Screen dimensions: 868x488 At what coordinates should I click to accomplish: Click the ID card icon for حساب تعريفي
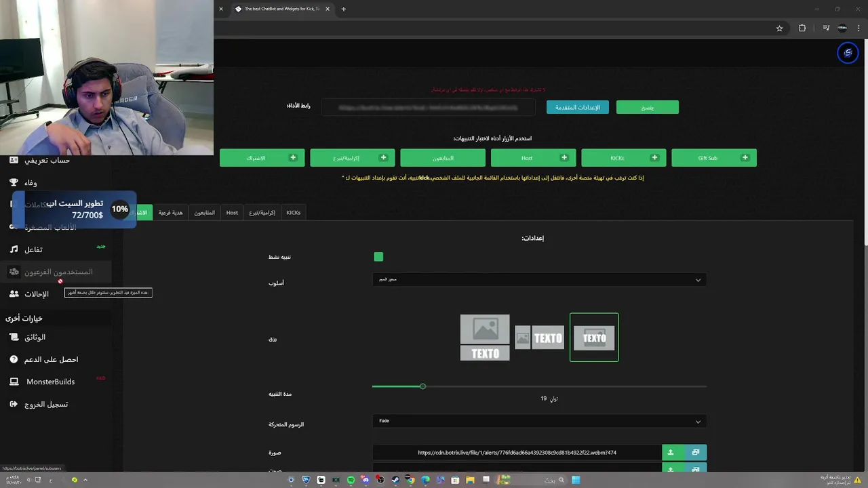[14, 160]
